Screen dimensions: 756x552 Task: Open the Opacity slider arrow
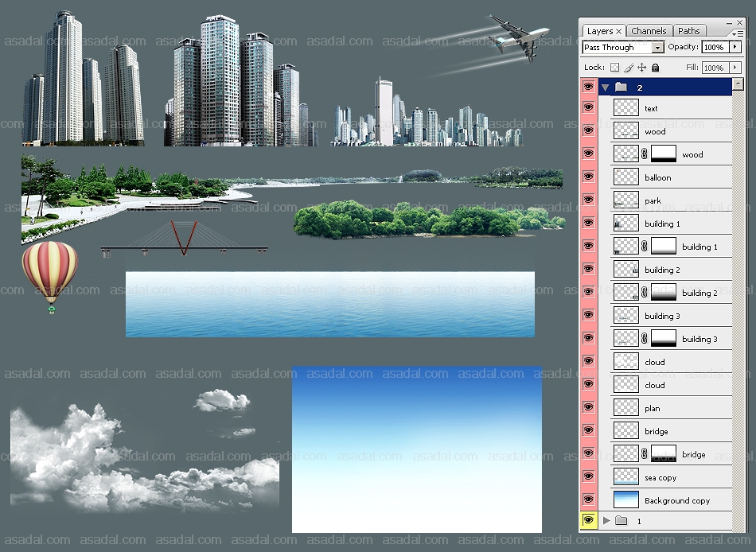point(735,48)
